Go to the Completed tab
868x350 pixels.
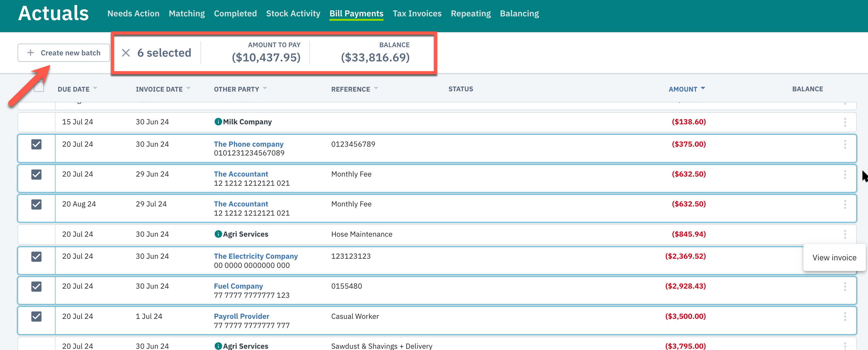[235, 14]
